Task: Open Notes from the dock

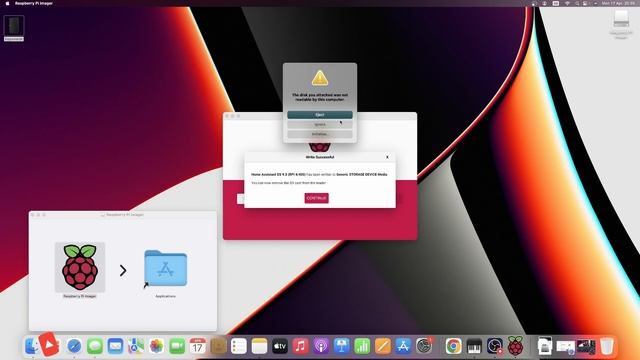Action: tap(259, 346)
